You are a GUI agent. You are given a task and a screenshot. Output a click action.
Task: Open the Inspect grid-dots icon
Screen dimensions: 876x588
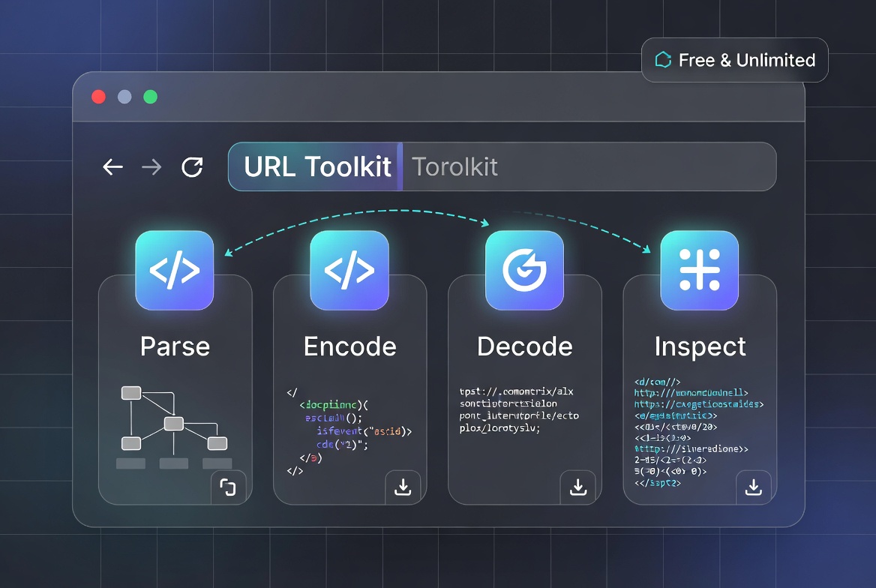pyautogui.click(x=700, y=271)
